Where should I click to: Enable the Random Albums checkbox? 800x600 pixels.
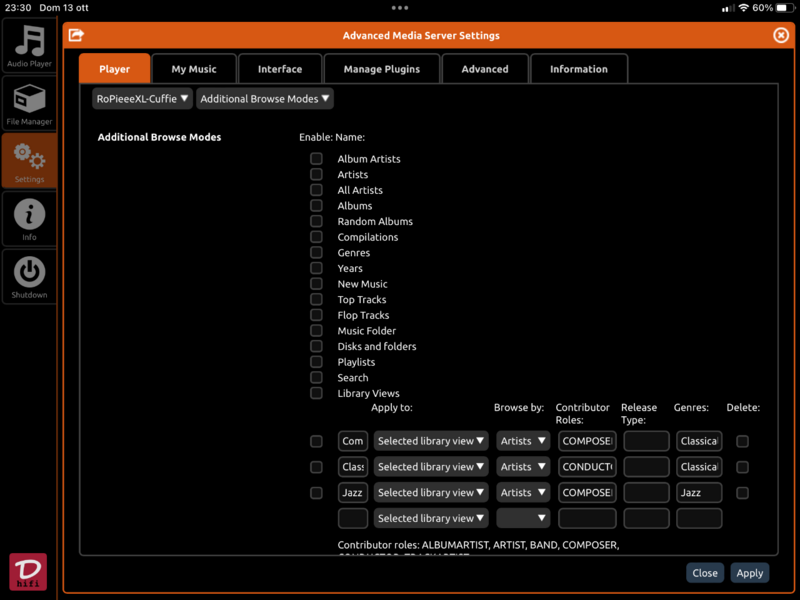point(316,221)
